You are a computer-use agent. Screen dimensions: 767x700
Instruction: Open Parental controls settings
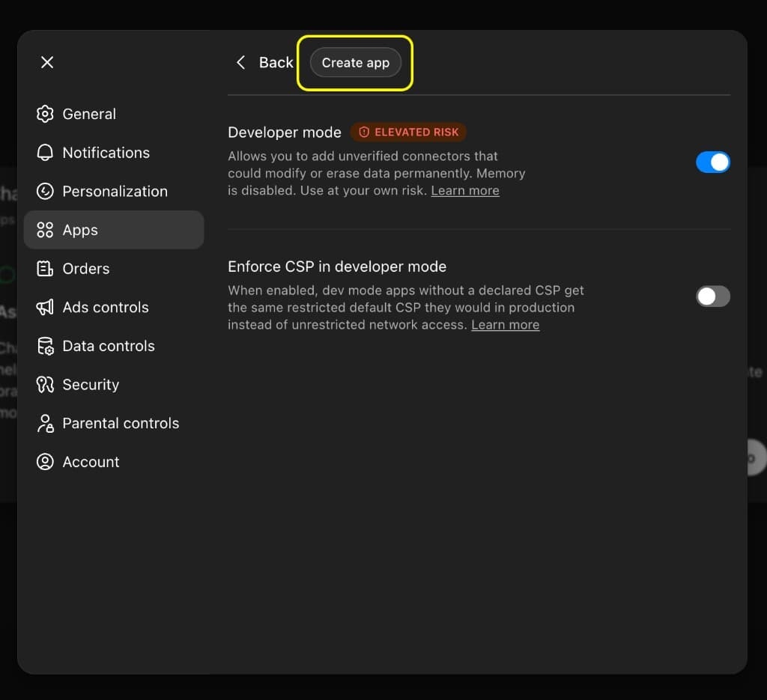[x=114, y=423]
